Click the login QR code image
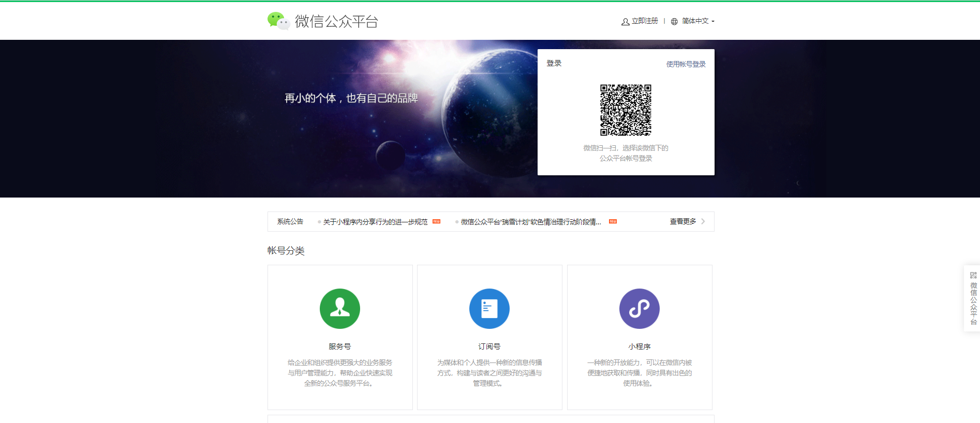The height and width of the screenshot is (423, 980). 626,110
